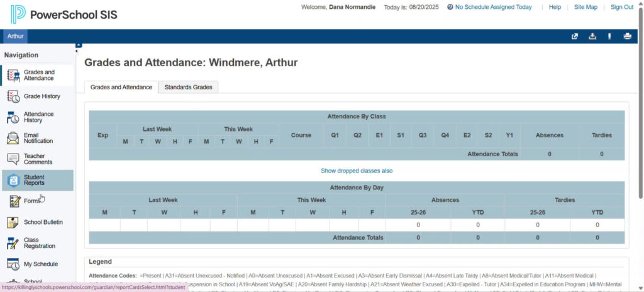The width and height of the screenshot is (644, 292).
Task: Open the Help link
Action: 555,7
